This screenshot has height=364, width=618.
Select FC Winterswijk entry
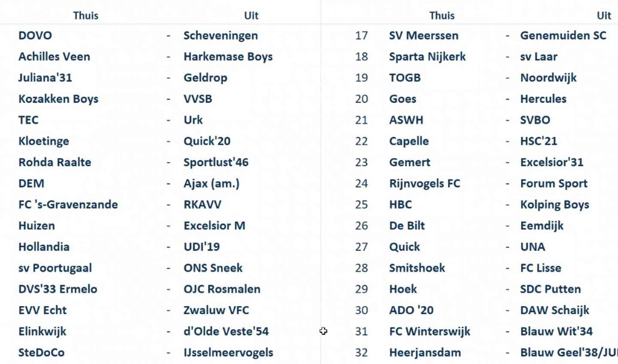[x=429, y=331]
